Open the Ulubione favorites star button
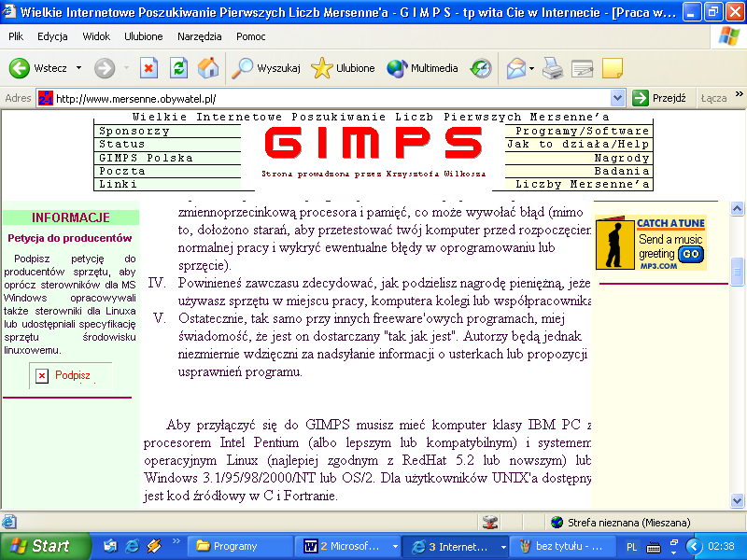The width and height of the screenshot is (747, 560). (x=343, y=68)
